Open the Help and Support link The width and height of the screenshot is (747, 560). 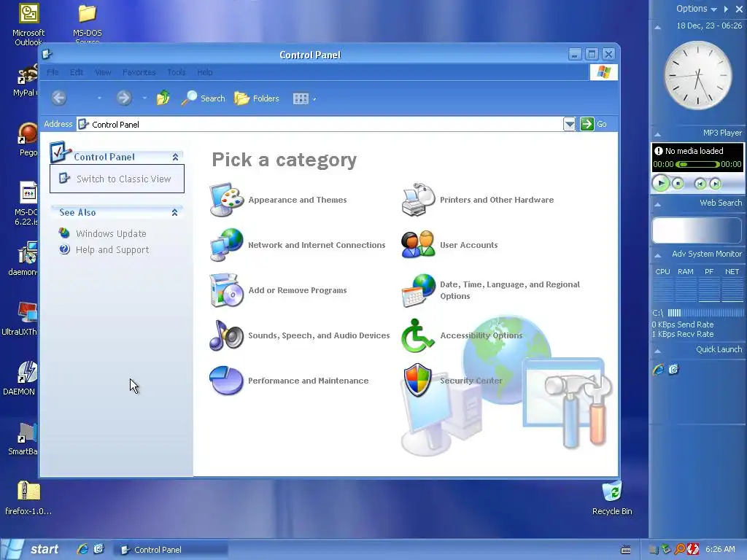coord(112,250)
